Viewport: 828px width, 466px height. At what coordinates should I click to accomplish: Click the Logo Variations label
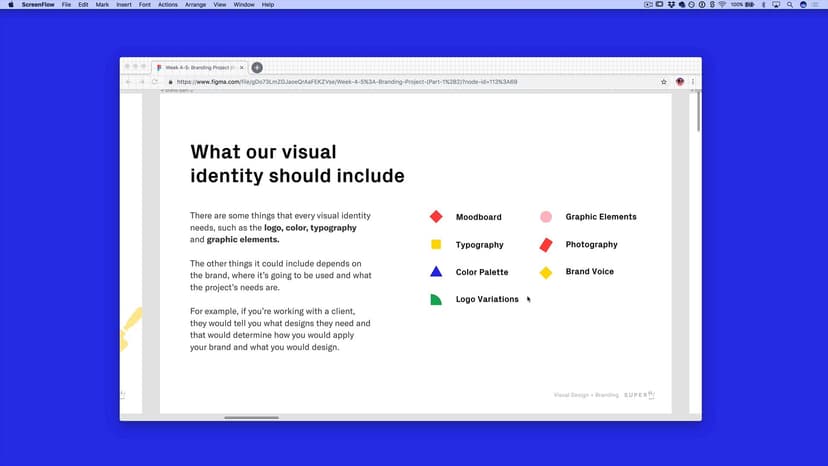pos(487,299)
